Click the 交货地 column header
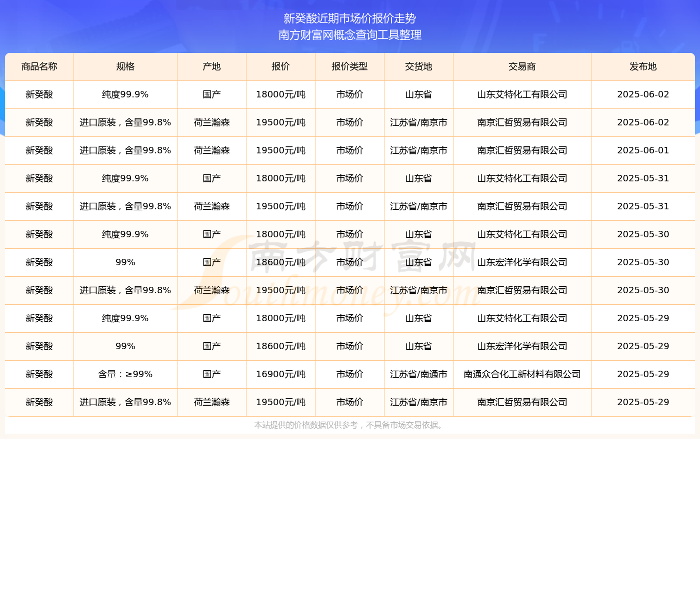The image size is (700, 602). 419,67
